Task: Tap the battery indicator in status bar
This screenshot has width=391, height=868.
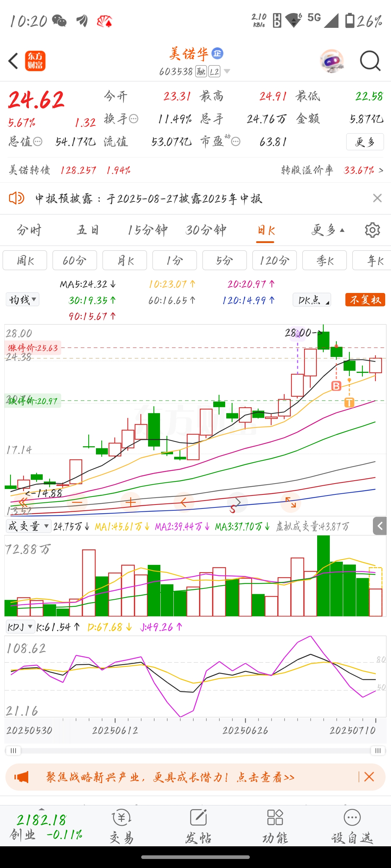Action: 363,21
